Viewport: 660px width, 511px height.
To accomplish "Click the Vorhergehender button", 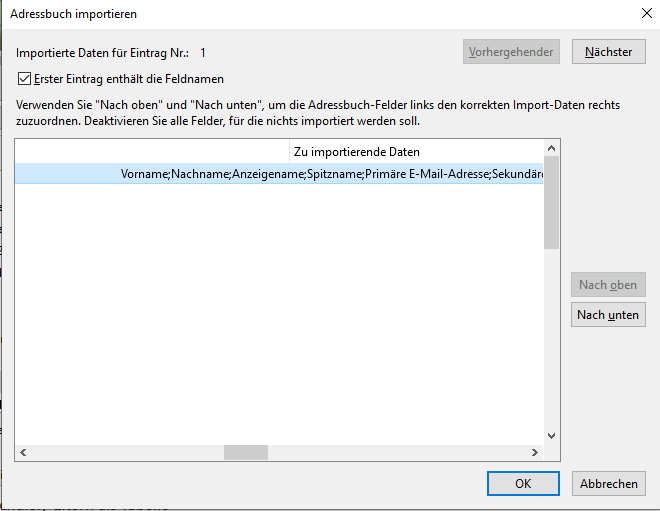I will [511, 52].
